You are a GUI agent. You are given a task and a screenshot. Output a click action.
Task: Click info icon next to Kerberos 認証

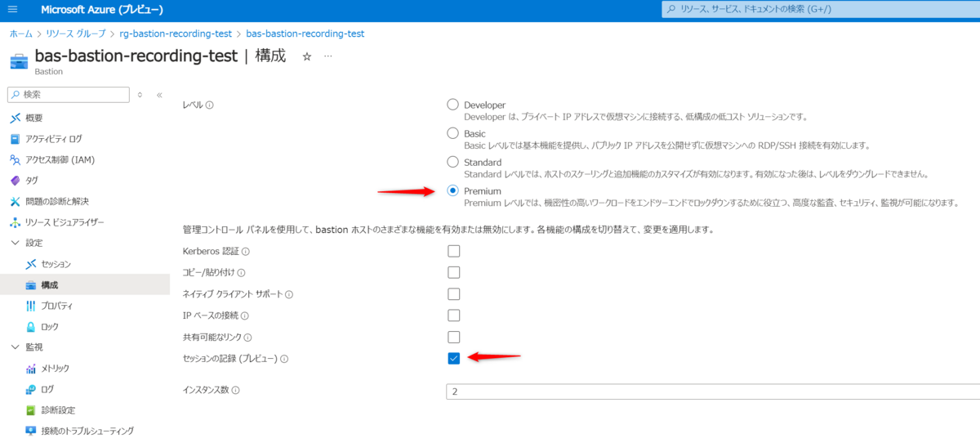(x=245, y=252)
